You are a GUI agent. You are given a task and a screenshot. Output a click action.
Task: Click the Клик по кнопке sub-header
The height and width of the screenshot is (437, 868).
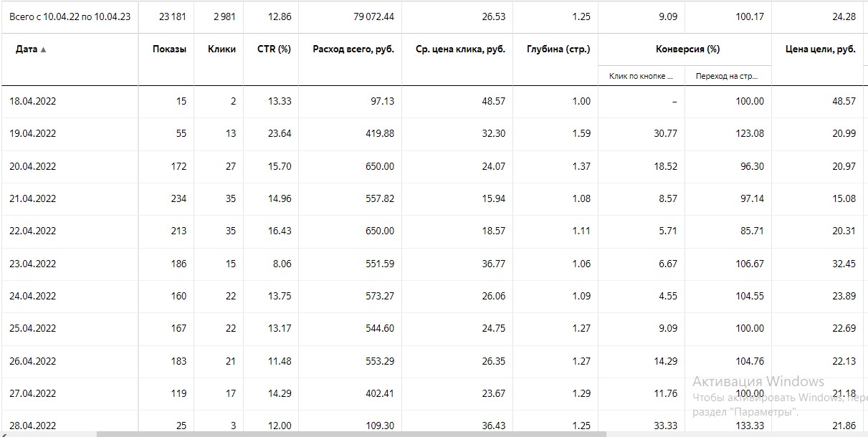click(x=641, y=76)
